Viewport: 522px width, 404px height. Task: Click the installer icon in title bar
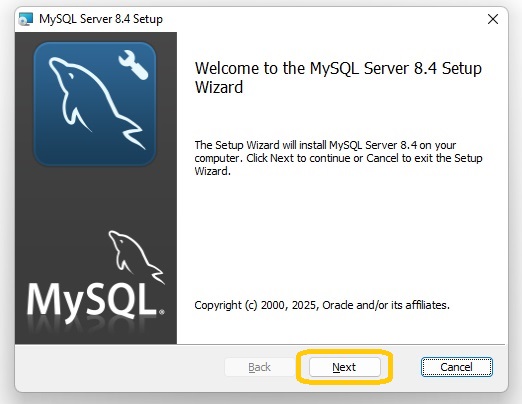(26, 19)
